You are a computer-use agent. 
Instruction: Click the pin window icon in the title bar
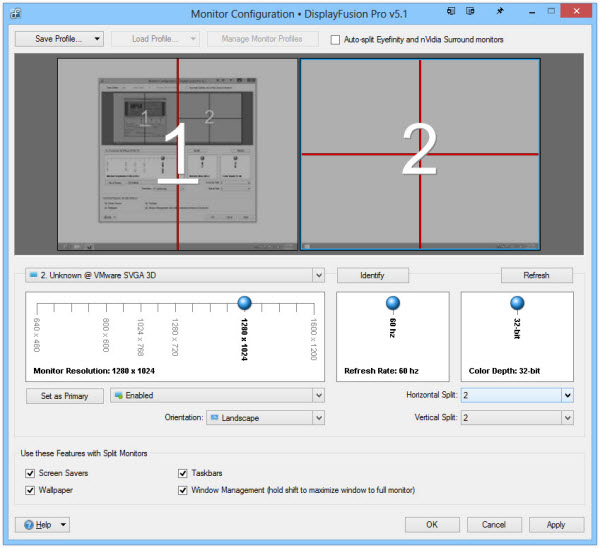click(x=500, y=11)
